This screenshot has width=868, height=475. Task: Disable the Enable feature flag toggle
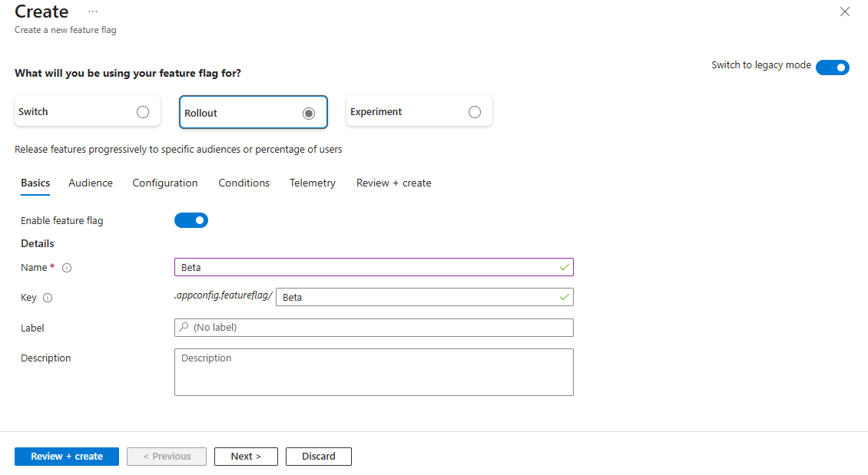[191, 220]
